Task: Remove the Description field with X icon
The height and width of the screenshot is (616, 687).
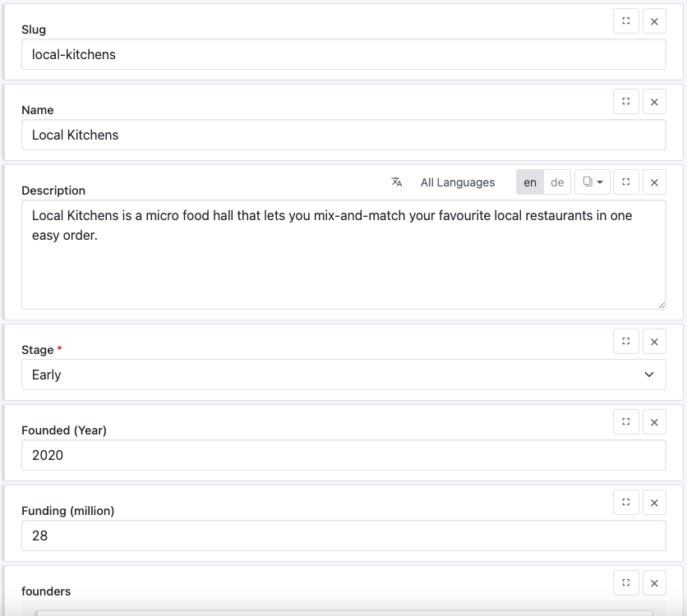Action: point(654,182)
